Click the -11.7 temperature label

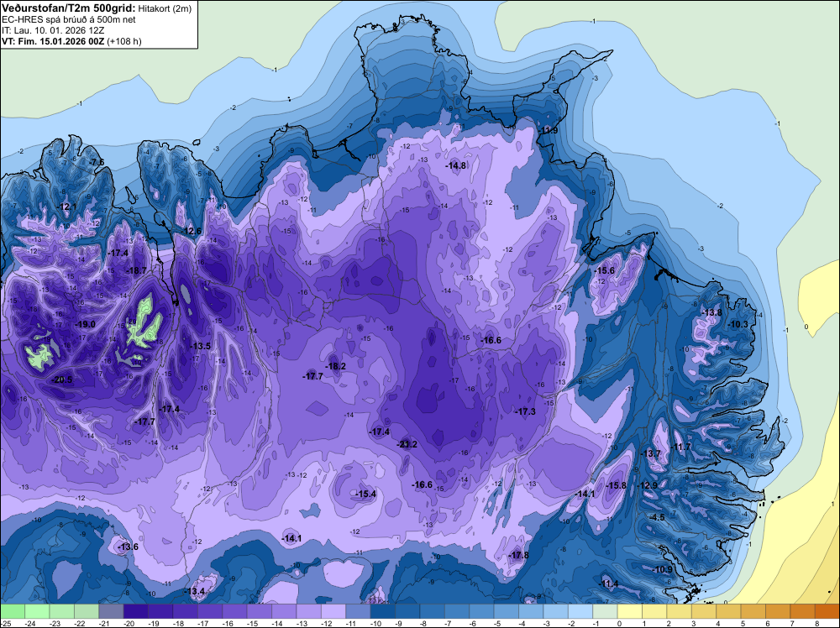(x=681, y=447)
